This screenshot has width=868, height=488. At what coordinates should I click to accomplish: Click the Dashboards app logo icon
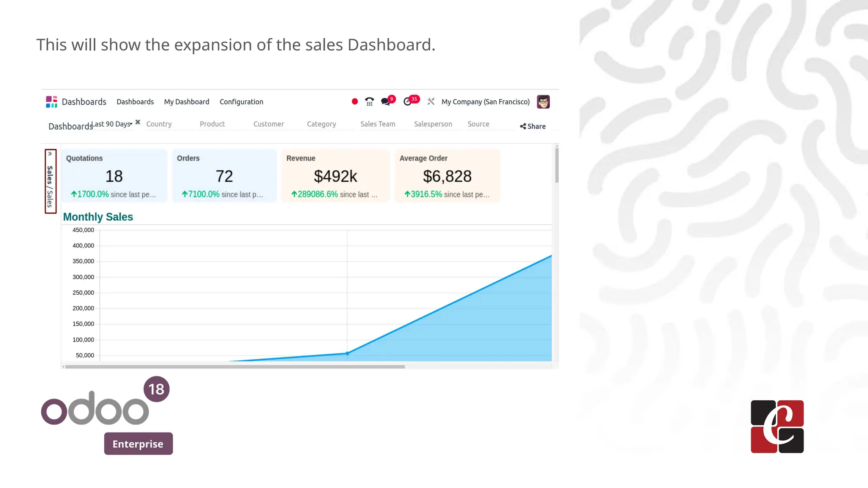pyautogui.click(x=51, y=102)
